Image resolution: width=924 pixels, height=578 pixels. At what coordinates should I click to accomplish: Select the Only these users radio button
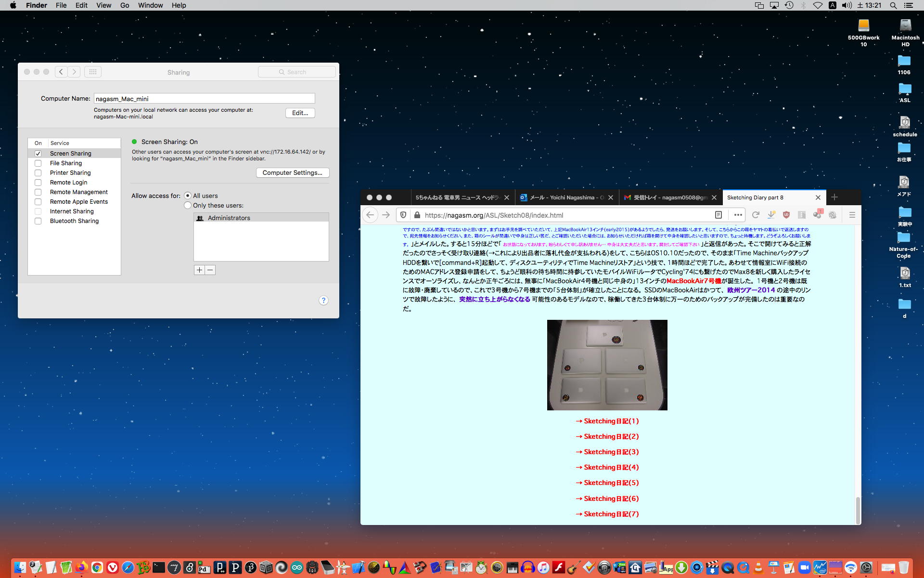(188, 206)
